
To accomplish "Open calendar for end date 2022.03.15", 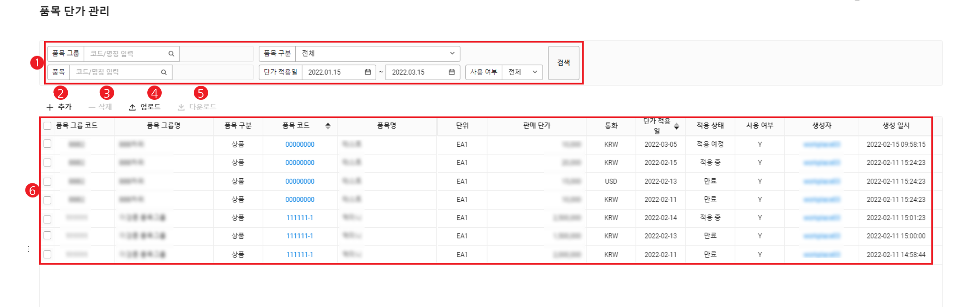I will tap(452, 72).
